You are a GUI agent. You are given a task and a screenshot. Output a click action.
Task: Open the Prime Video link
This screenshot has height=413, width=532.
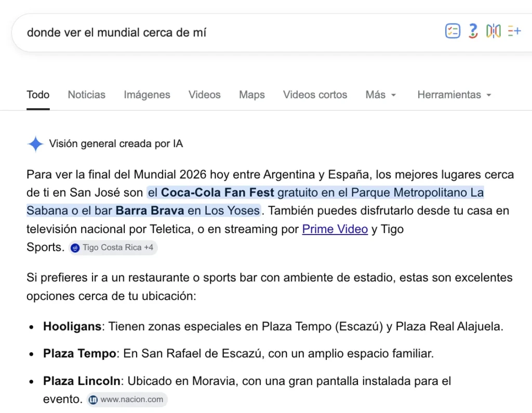[335, 229]
